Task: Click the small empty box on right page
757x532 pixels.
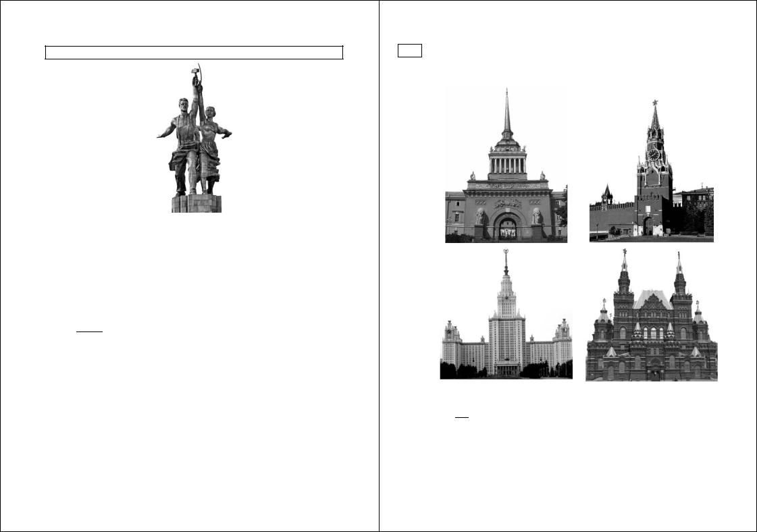Action: [x=410, y=51]
